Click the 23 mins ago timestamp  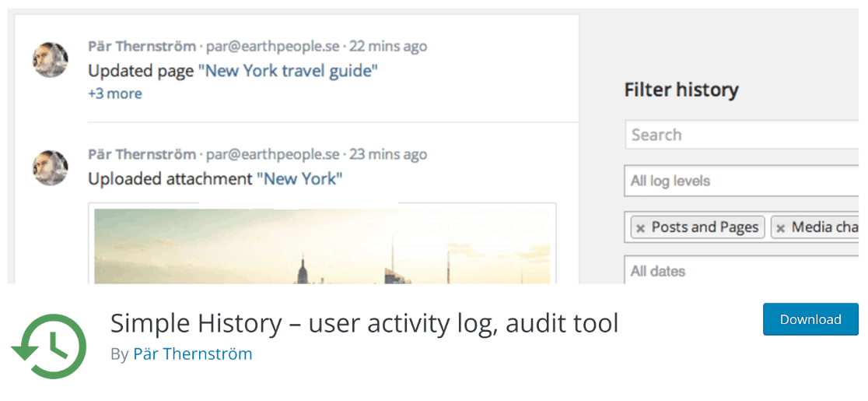(x=388, y=154)
